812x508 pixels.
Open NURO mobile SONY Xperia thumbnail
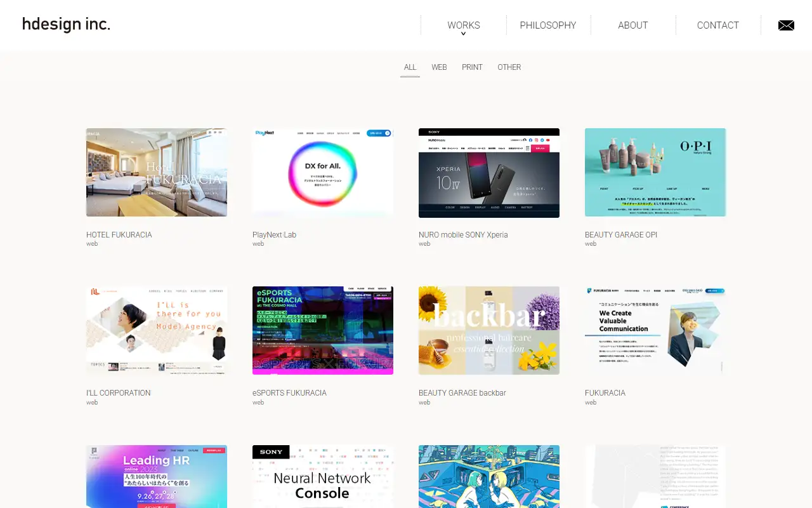(x=489, y=173)
